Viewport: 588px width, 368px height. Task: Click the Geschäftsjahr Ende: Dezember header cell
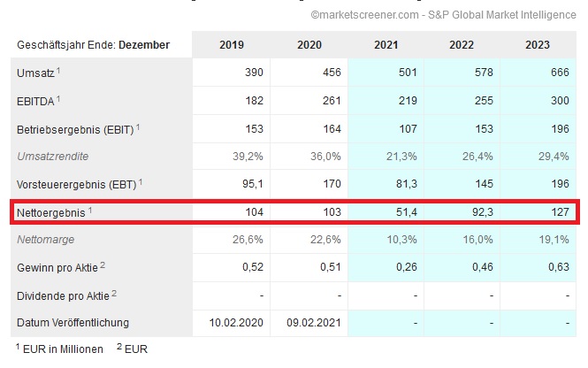coord(92,44)
